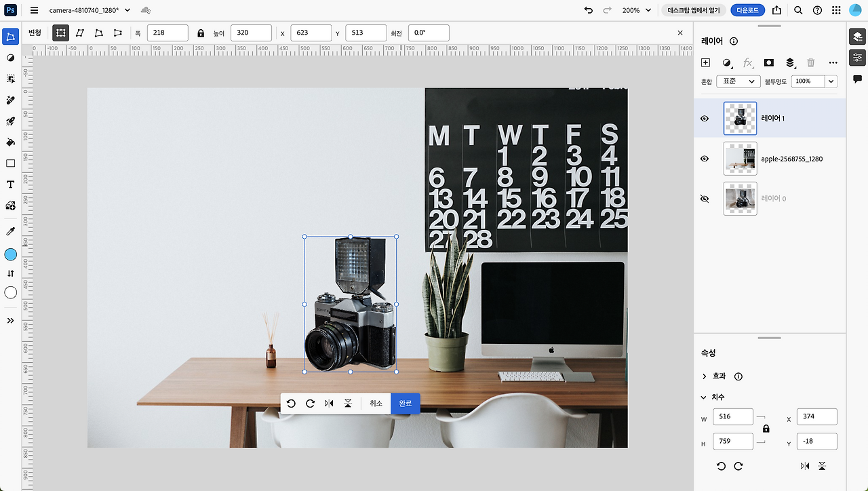
Task: Expand more tools in left toolbar
Action: (11, 321)
